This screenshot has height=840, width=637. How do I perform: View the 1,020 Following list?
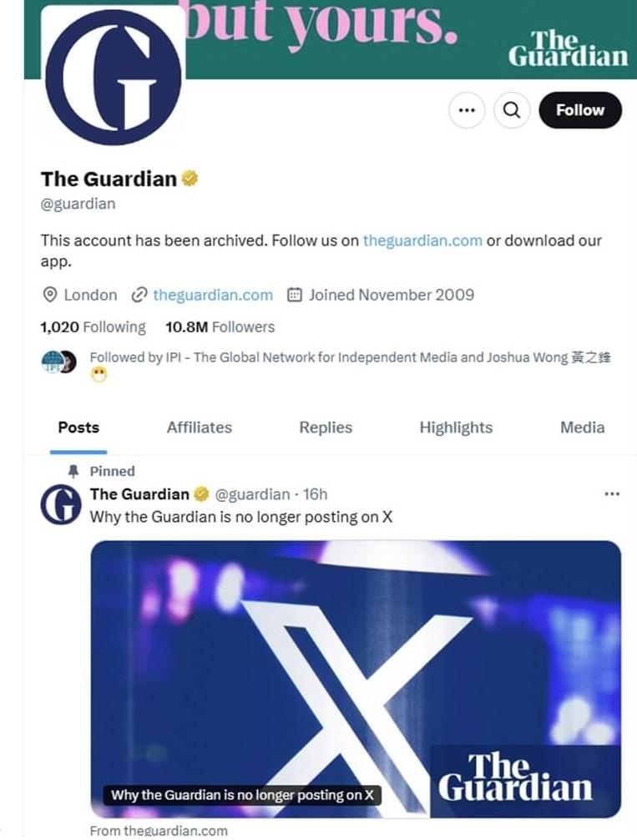pyautogui.click(x=93, y=327)
